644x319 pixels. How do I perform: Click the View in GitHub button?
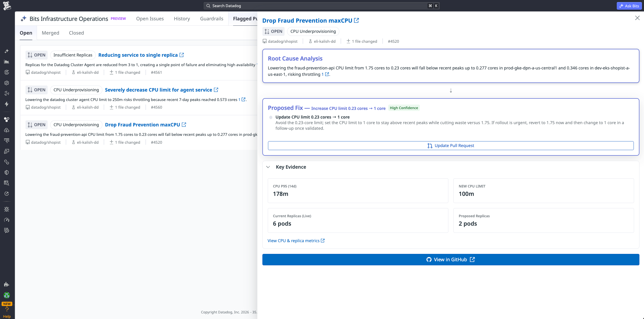coord(451,259)
